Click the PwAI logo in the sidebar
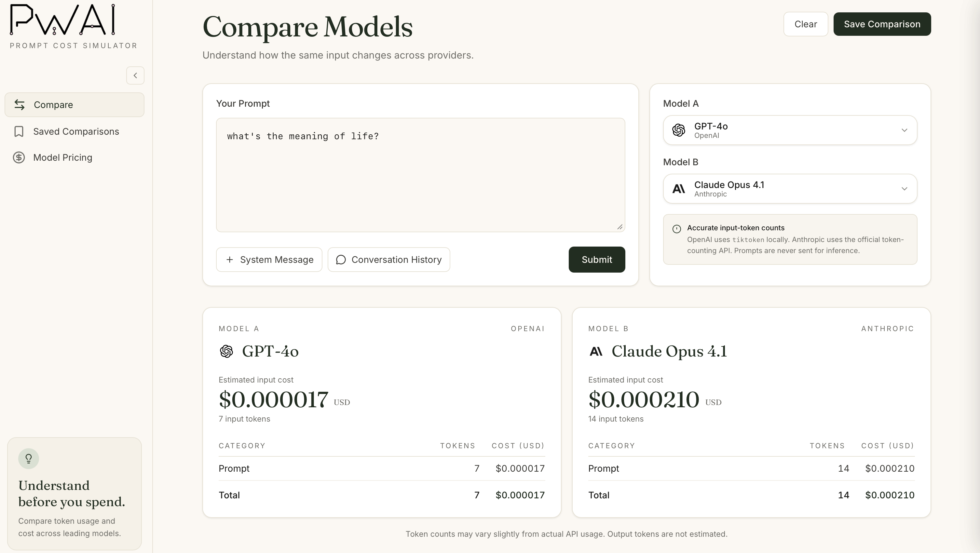The width and height of the screenshot is (980, 553). coord(62,20)
